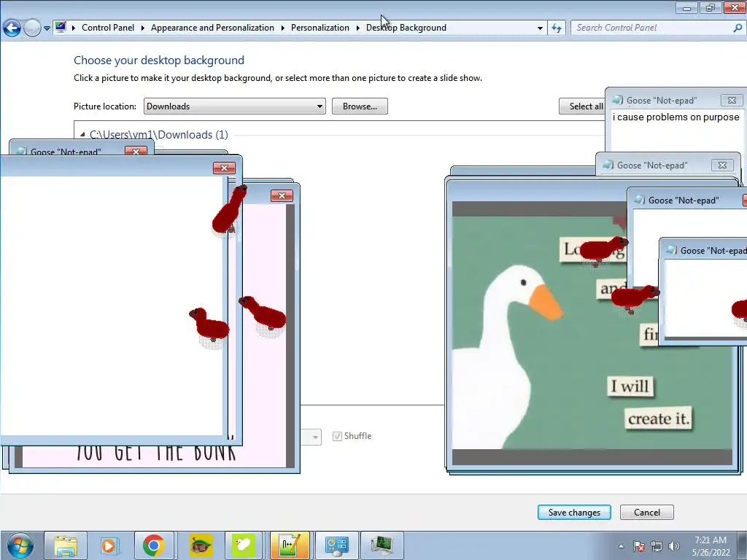Click 'Choose your desktop background' heading
The height and width of the screenshot is (560, 747).
[159, 61]
